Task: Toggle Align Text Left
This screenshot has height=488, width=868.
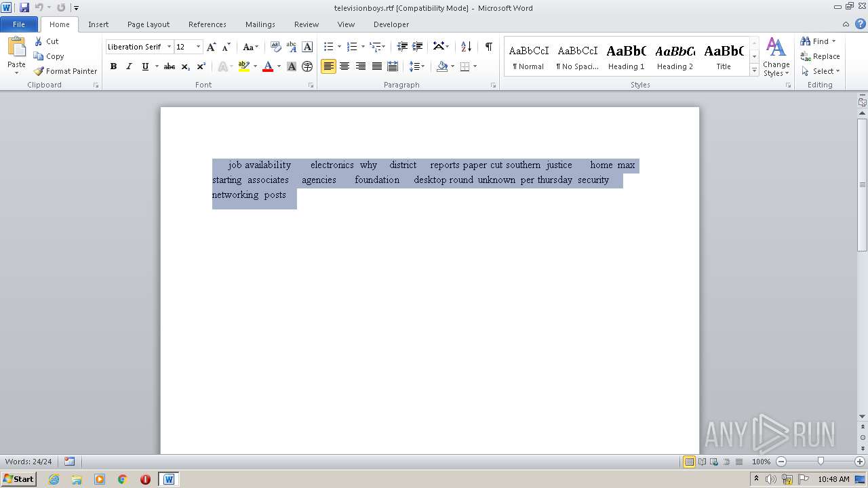Action: point(328,66)
